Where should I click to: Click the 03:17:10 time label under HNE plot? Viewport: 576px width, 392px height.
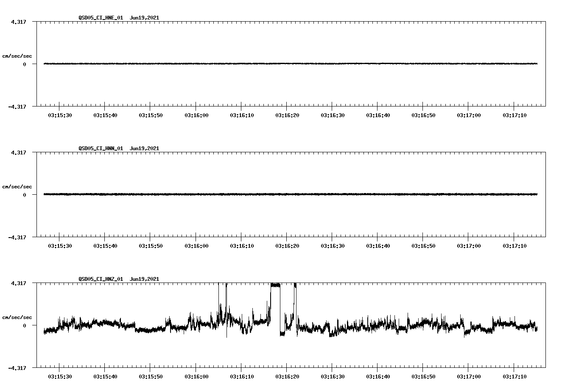click(x=514, y=115)
